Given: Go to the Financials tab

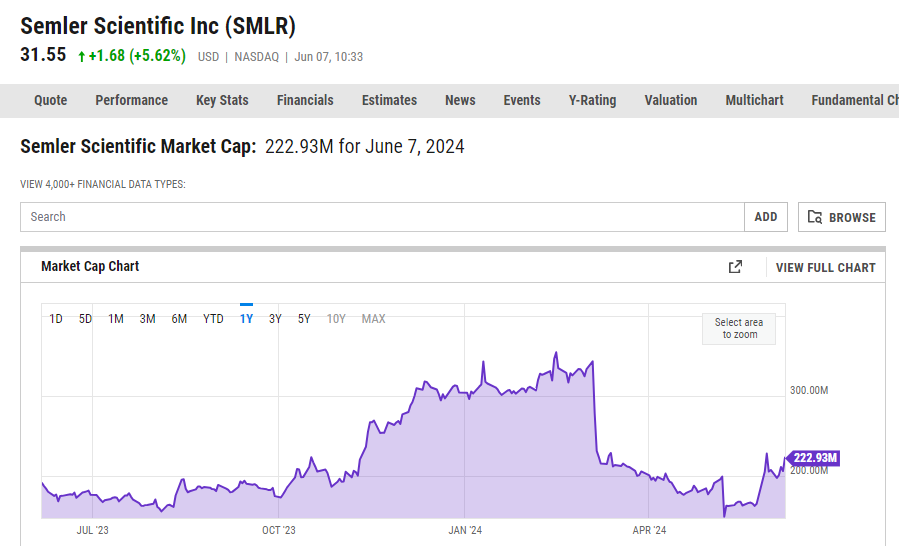Looking at the screenshot, I should coord(305,100).
